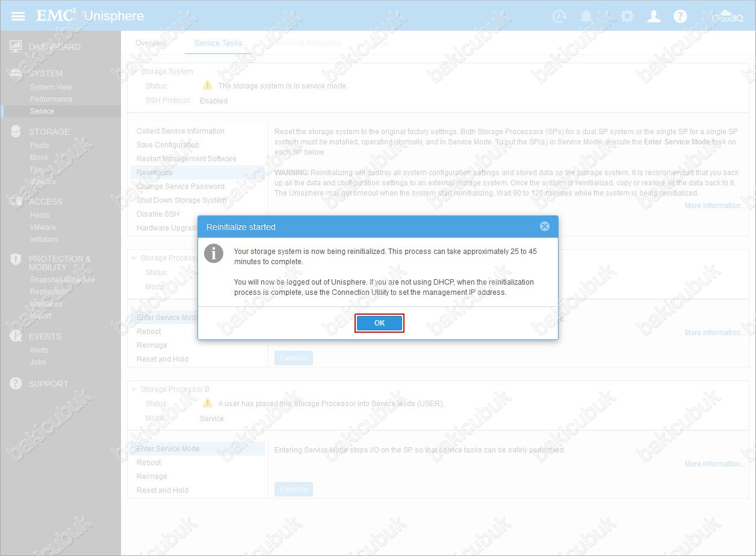Open the hamburger navigation menu
The height and width of the screenshot is (556, 756).
18,16
